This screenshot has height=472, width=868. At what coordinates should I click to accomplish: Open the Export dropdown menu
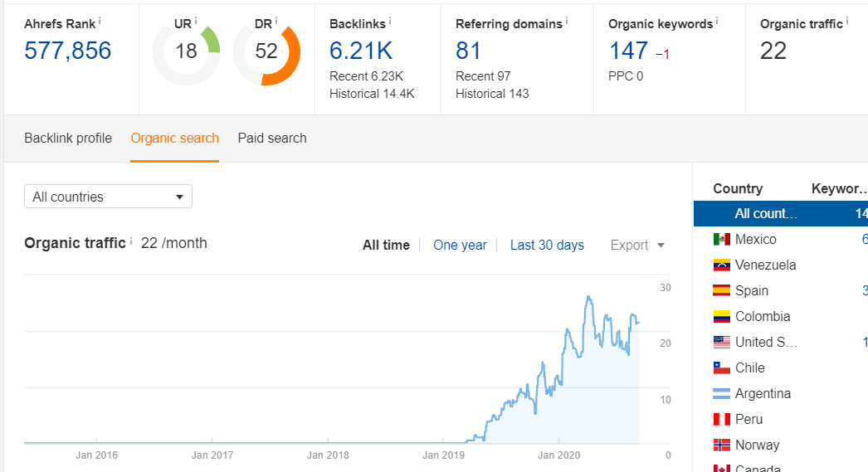click(x=637, y=246)
